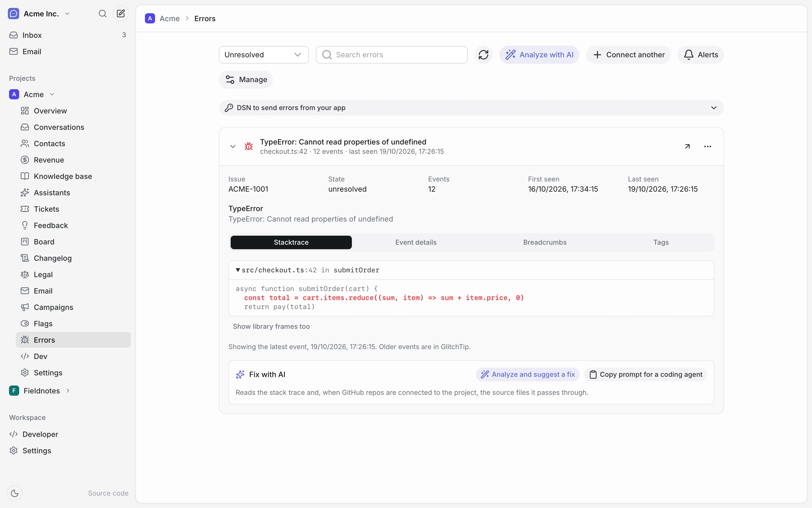
Task: Click the Manage button
Action: 246,80
